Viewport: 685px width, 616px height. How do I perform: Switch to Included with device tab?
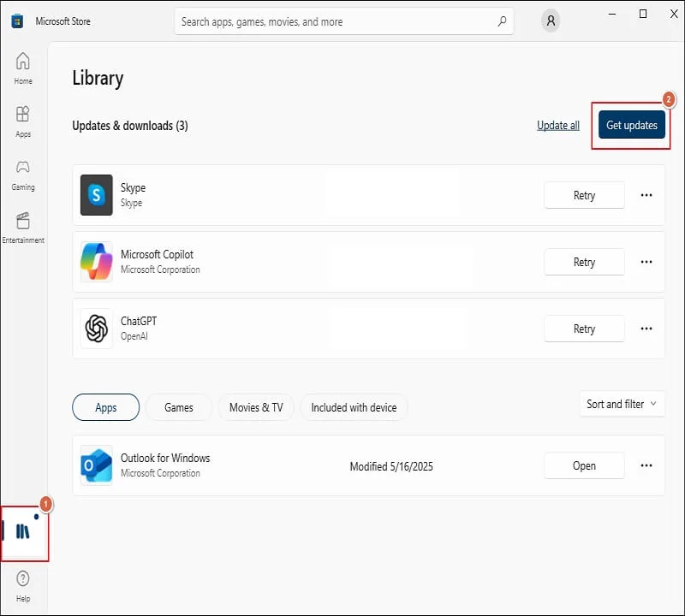pos(354,407)
